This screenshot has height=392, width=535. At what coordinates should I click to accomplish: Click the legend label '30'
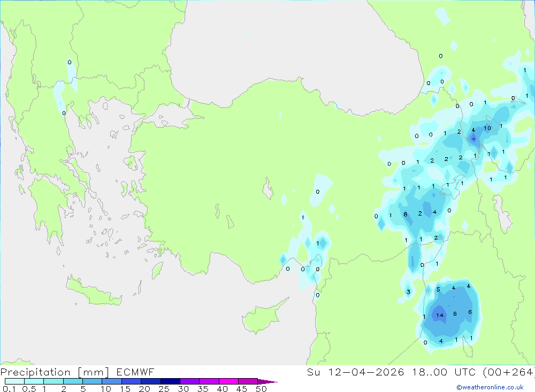point(184,389)
